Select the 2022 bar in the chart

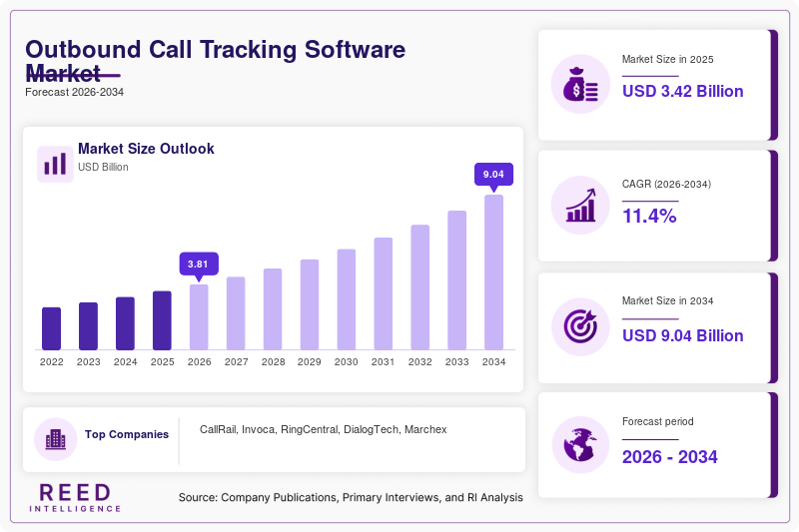coord(52,328)
